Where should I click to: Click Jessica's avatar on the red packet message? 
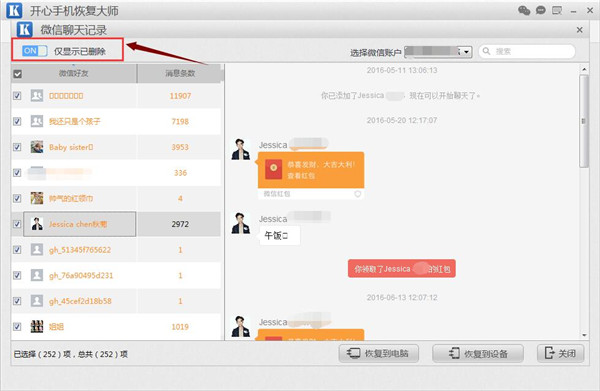241,149
